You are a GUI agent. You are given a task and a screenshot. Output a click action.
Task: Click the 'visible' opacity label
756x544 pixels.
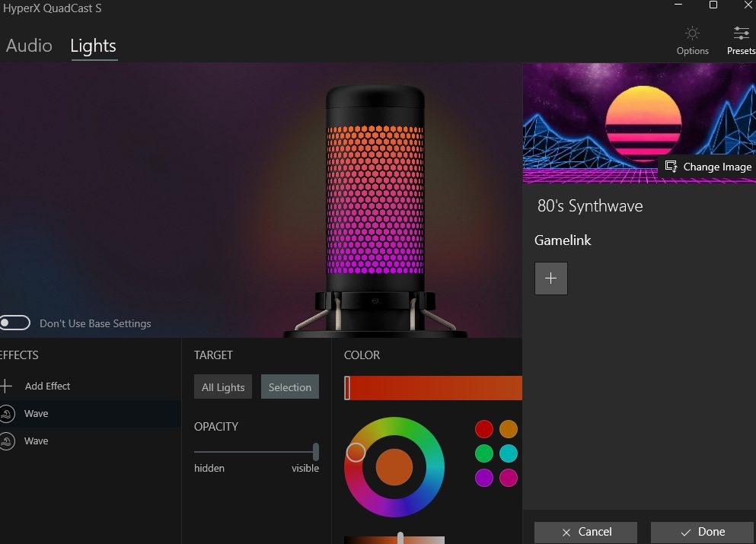[x=305, y=469]
